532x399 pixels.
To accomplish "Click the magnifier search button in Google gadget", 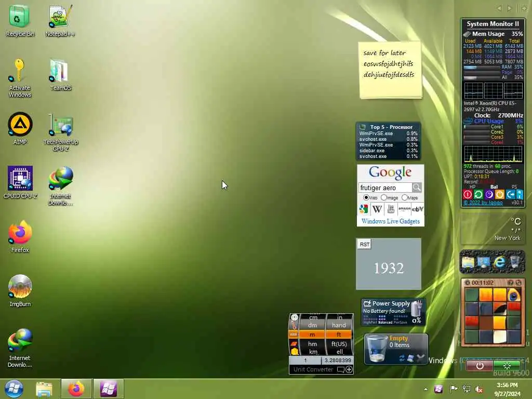I will tap(417, 187).
